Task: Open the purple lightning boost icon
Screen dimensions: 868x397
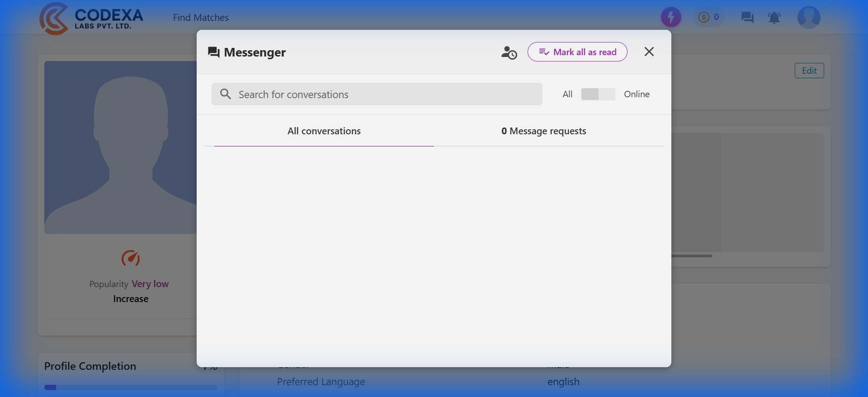Action: coord(671,17)
